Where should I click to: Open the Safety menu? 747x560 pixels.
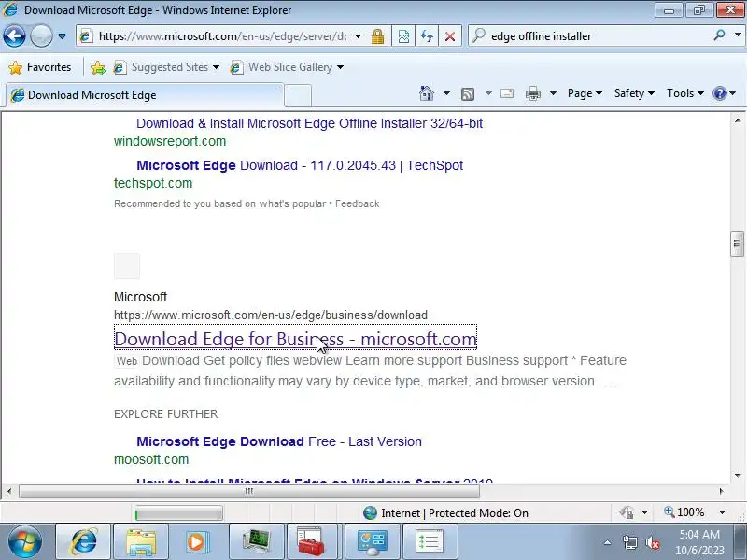coord(634,93)
